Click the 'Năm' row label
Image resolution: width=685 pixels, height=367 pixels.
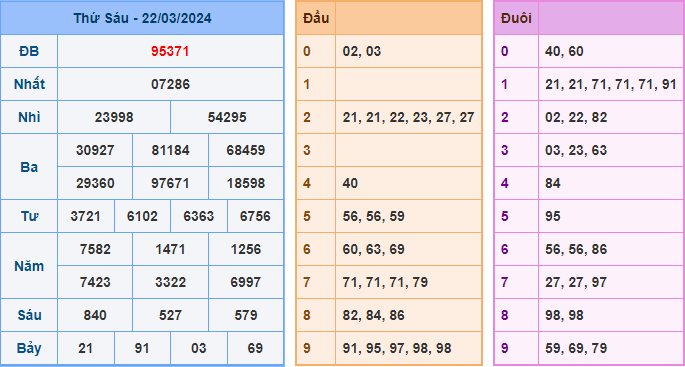tap(29, 266)
